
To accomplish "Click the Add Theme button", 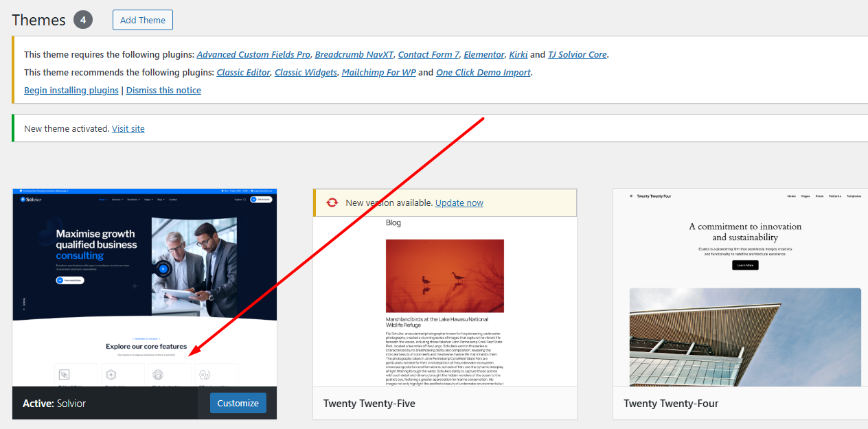I will click(x=143, y=20).
